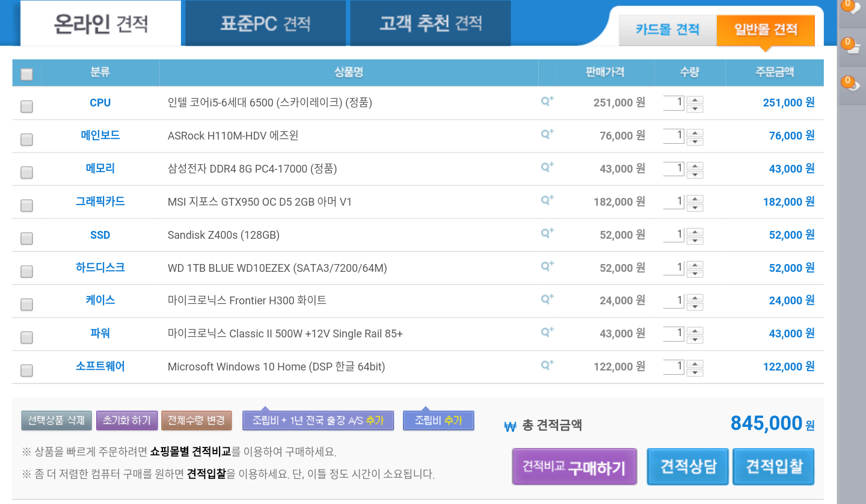The height and width of the screenshot is (504, 866).
Task: Click the SSD category link
Action: (x=100, y=235)
